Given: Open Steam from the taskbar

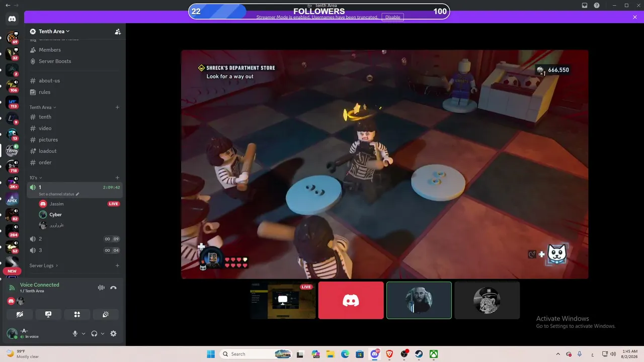Looking at the screenshot, I should click(x=419, y=354).
